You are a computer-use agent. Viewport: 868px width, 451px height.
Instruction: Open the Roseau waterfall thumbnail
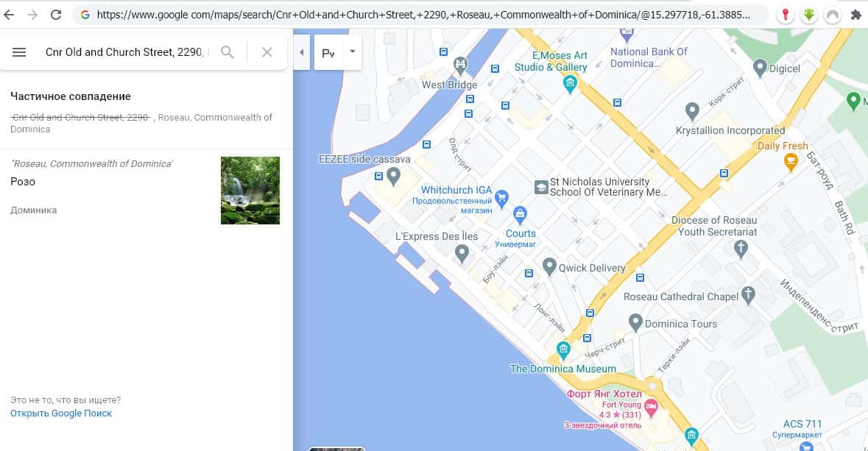[250, 191]
